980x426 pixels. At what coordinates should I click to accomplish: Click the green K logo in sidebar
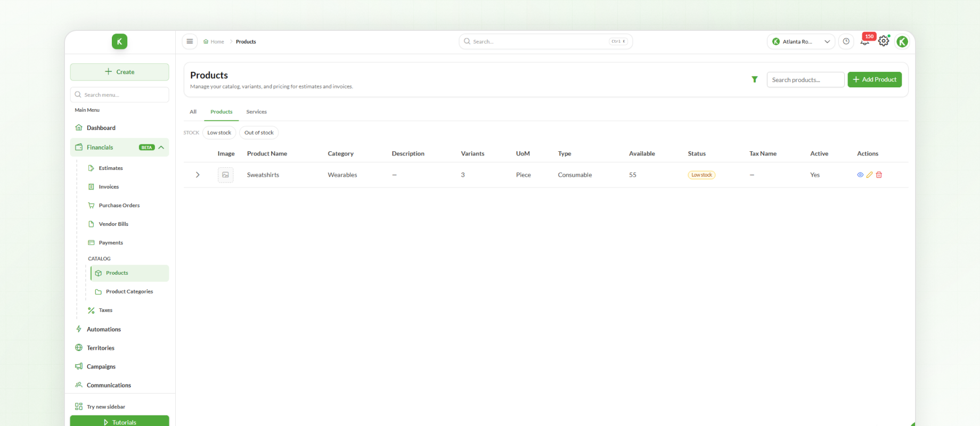pyautogui.click(x=119, y=42)
